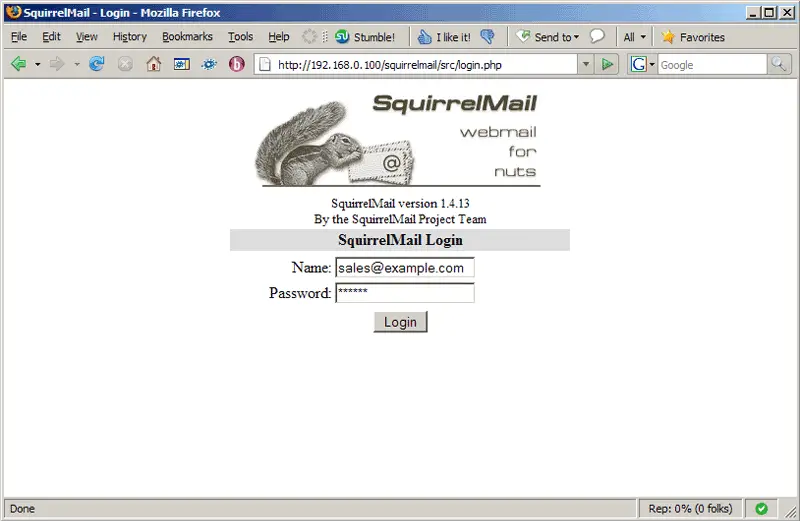Open the View menu
The image size is (800, 521).
[x=87, y=37]
